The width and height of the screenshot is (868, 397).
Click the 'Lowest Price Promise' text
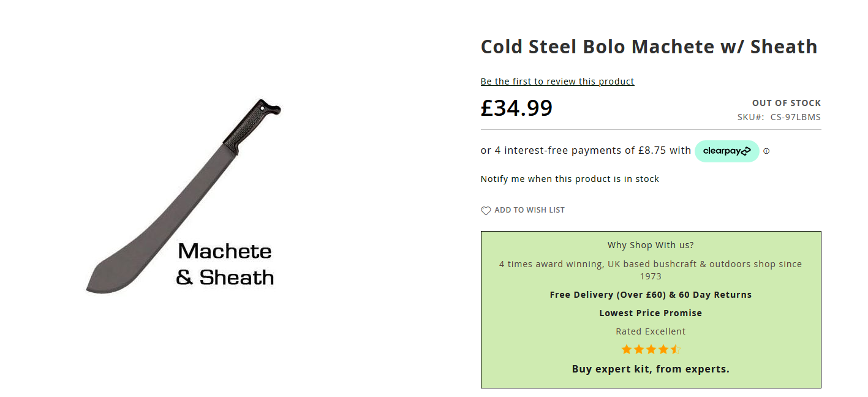click(651, 313)
